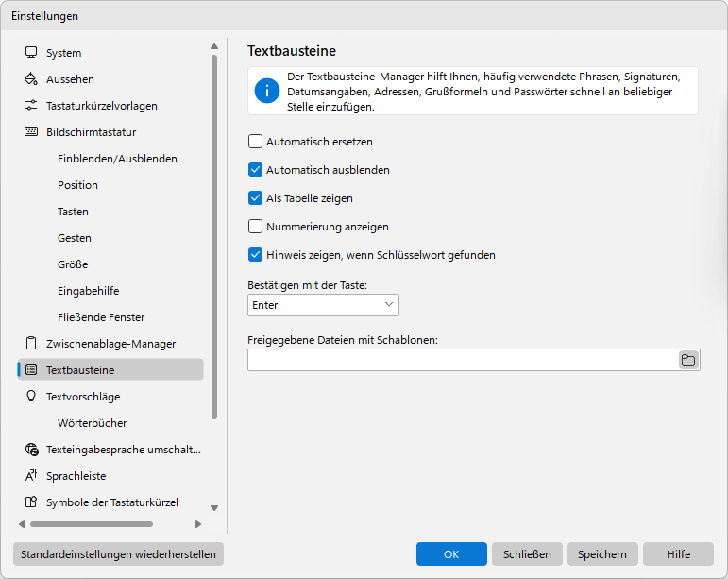The height and width of the screenshot is (579, 728).
Task: Click sidebar scroll up arrow
Action: click(214, 46)
